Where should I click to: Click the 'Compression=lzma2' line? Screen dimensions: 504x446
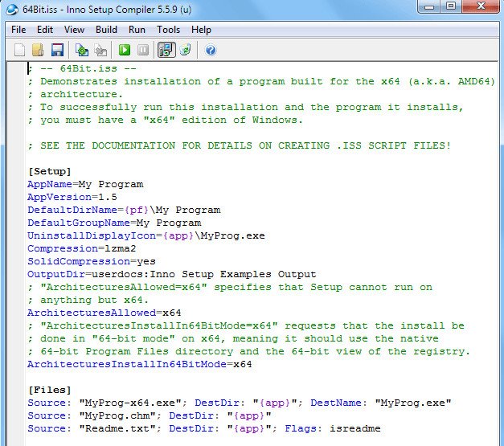(82, 248)
